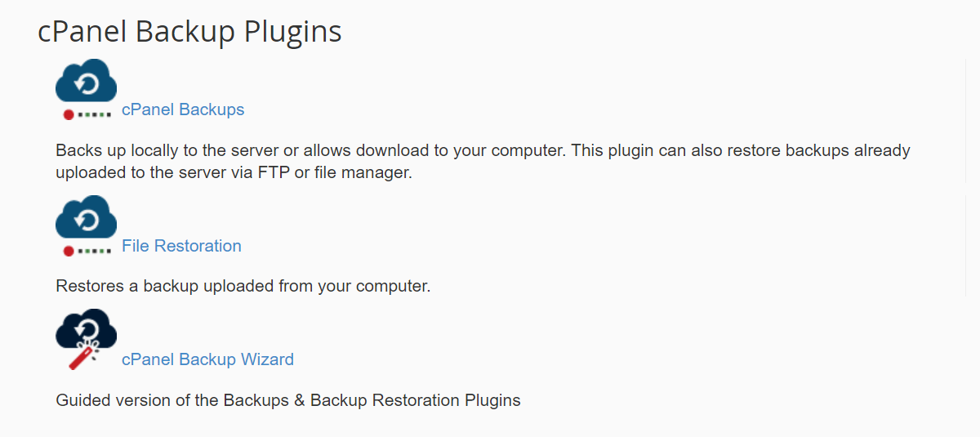Click the red dot under File Restoration icon
The height and width of the screenshot is (437, 980).
[69, 252]
